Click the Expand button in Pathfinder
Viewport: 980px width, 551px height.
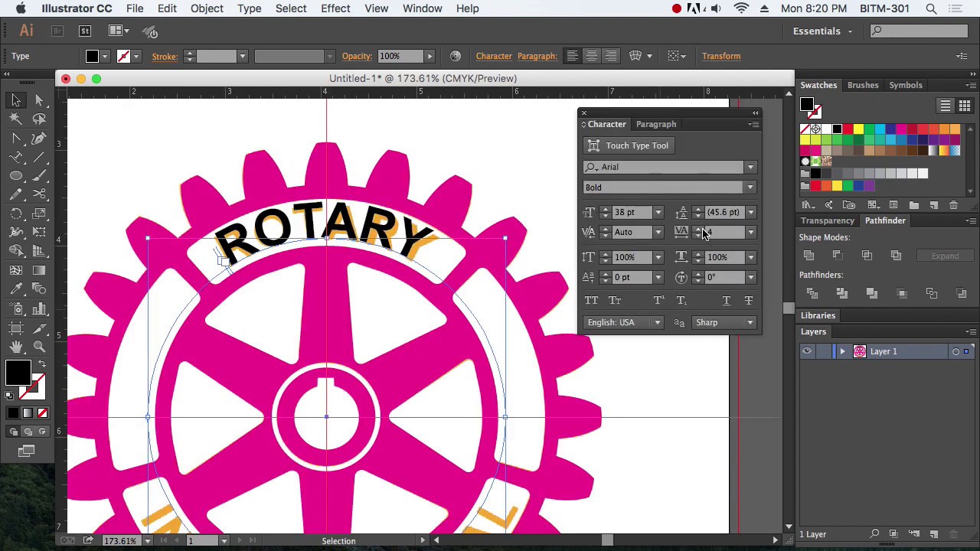(945, 256)
